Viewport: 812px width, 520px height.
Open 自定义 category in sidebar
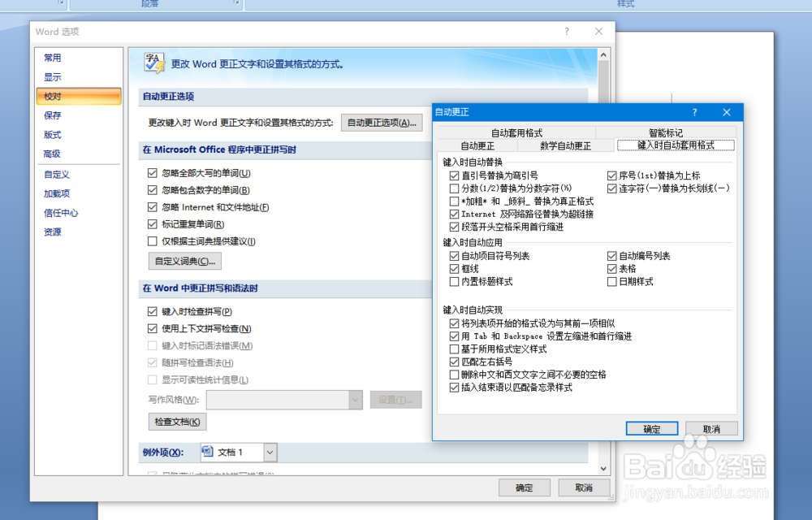[57, 175]
